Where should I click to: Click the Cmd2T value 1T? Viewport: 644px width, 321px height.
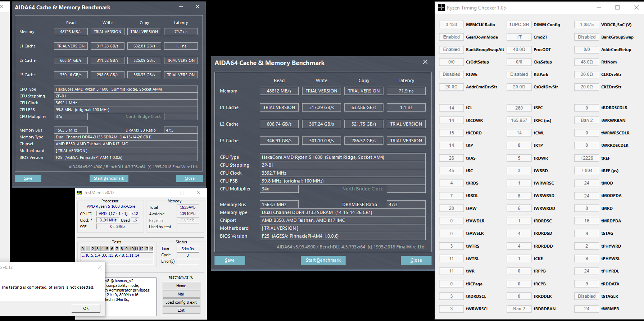click(x=519, y=37)
